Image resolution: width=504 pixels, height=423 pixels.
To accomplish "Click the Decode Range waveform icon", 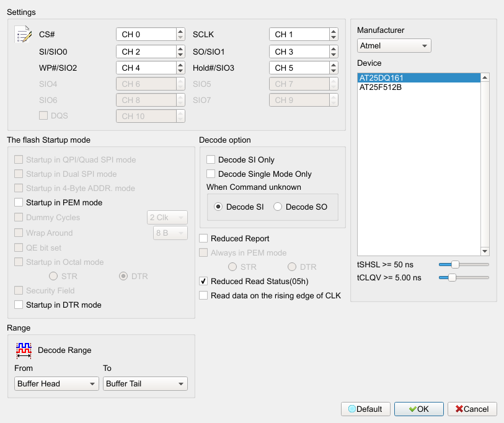I will pyautogui.click(x=24, y=350).
